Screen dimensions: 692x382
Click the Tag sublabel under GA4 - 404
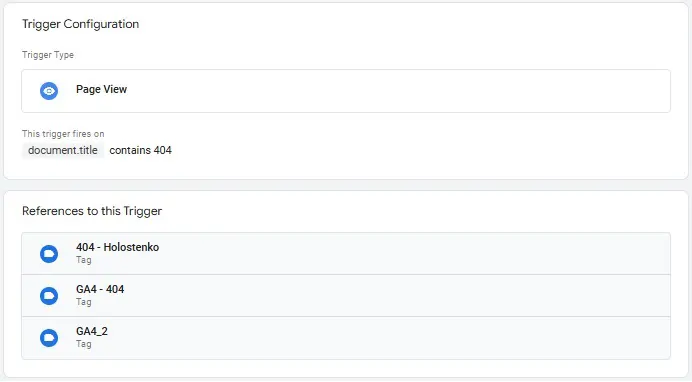[84, 302]
